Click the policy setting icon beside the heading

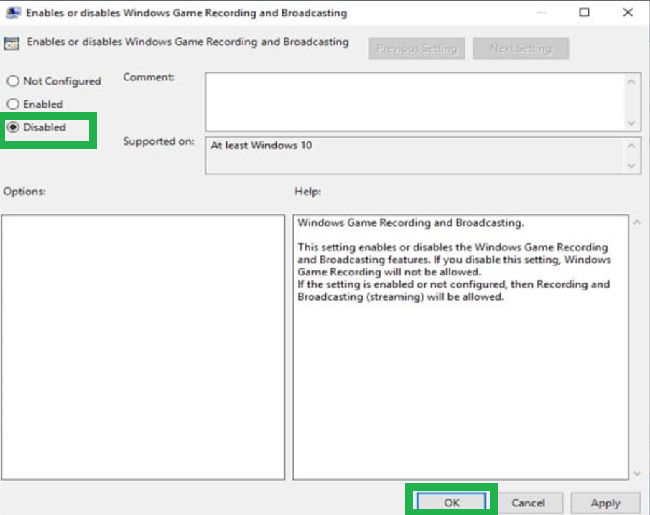coord(12,43)
